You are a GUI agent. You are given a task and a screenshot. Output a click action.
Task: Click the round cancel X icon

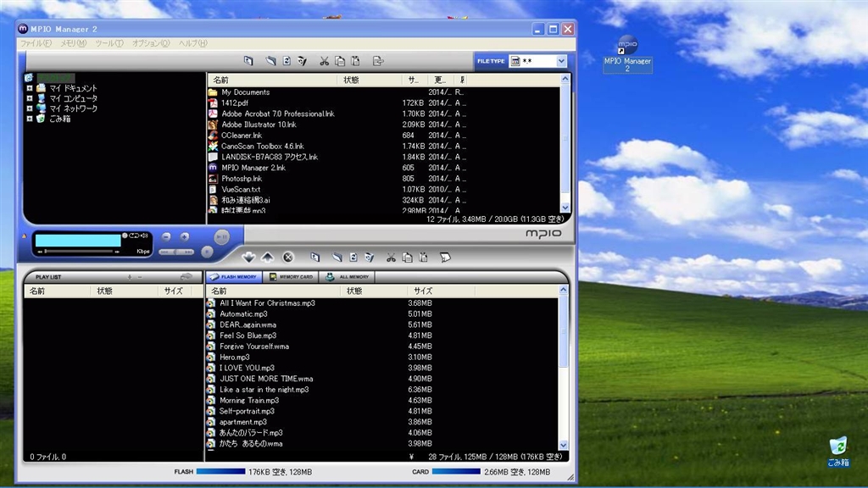click(x=288, y=258)
